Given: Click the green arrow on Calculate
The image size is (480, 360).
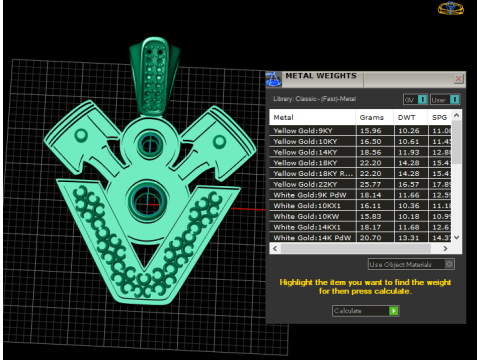Looking at the screenshot, I should [394, 311].
